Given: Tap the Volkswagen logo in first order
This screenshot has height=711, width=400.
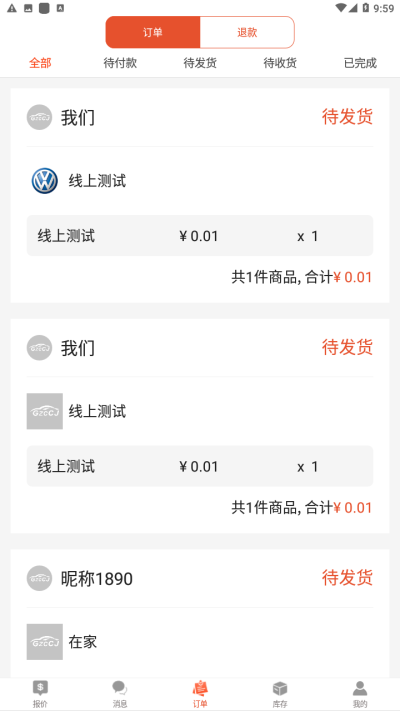Looking at the screenshot, I should (44, 181).
